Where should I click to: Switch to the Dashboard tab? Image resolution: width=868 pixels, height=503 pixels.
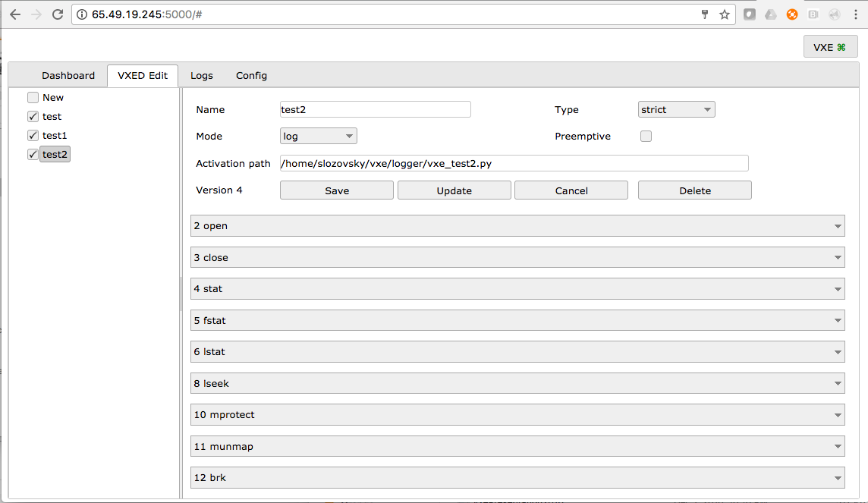pos(68,75)
